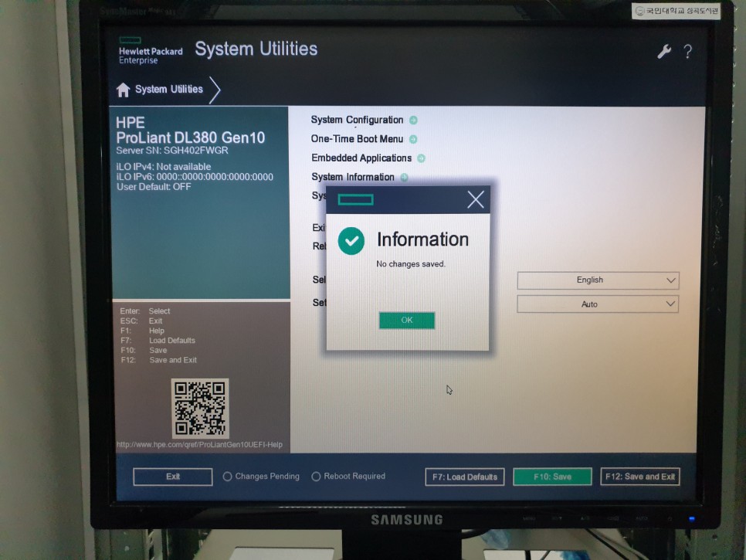Image resolution: width=746 pixels, height=560 pixels.
Task: Close the Information dialog with X
Action: click(475, 199)
